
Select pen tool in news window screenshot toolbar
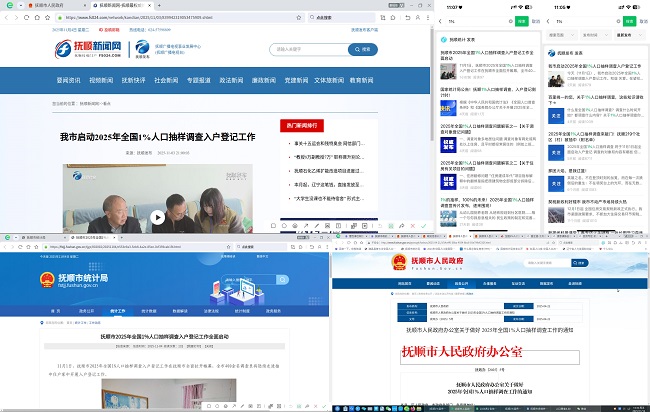click(x=317, y=225)
